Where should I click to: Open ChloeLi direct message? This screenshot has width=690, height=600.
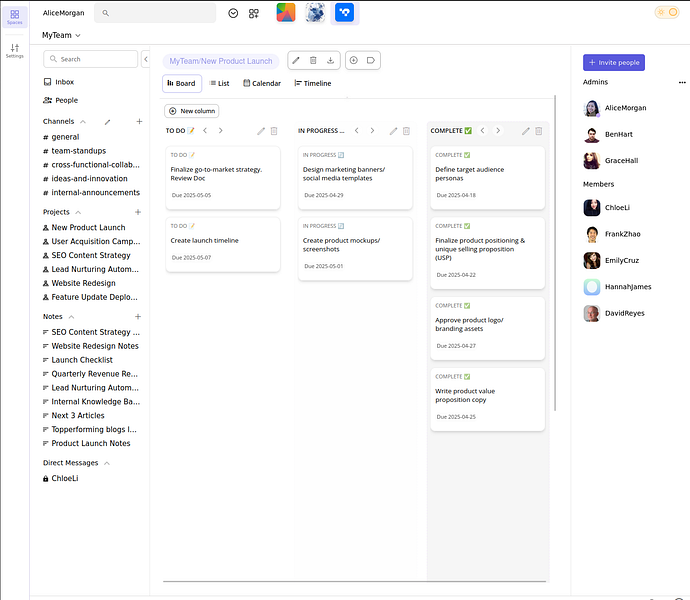tap(61, 479)
